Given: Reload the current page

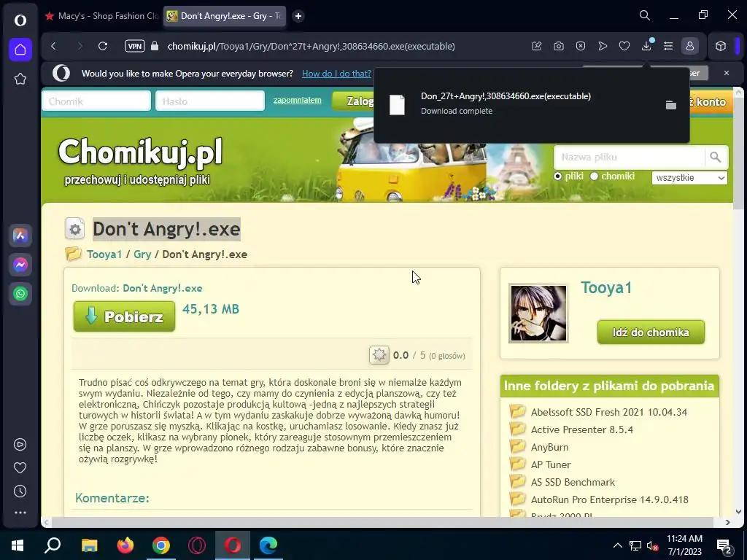Looking at the screenshot, I should coord(102,46).
